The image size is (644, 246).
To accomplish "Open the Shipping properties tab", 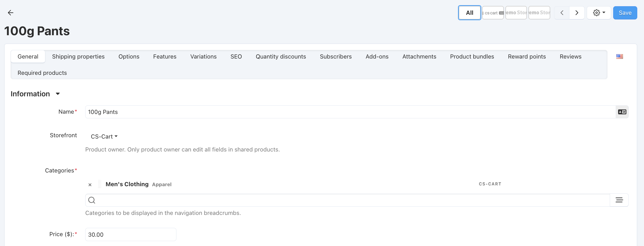I will coord(78,56).
